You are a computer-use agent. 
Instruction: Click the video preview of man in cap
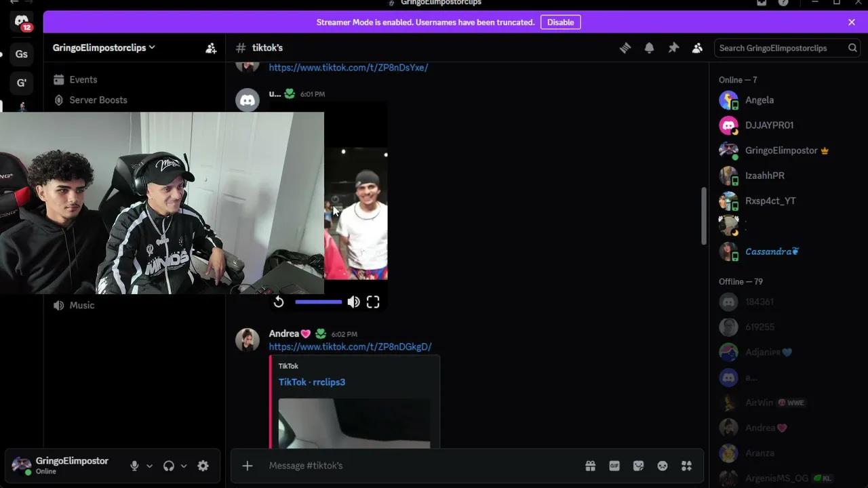[356, 213]
